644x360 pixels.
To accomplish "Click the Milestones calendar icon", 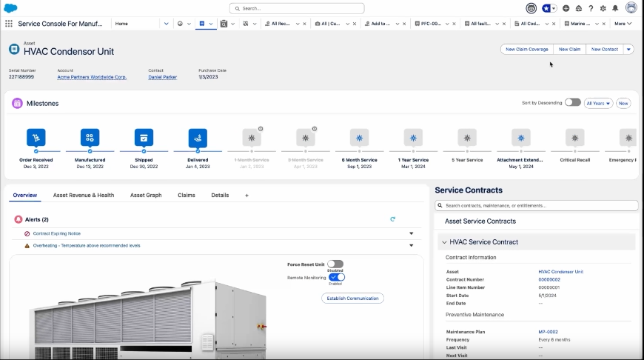I will 17,103.
